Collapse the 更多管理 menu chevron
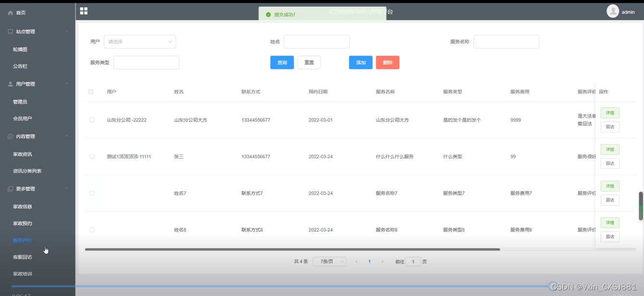 [67, 189]
